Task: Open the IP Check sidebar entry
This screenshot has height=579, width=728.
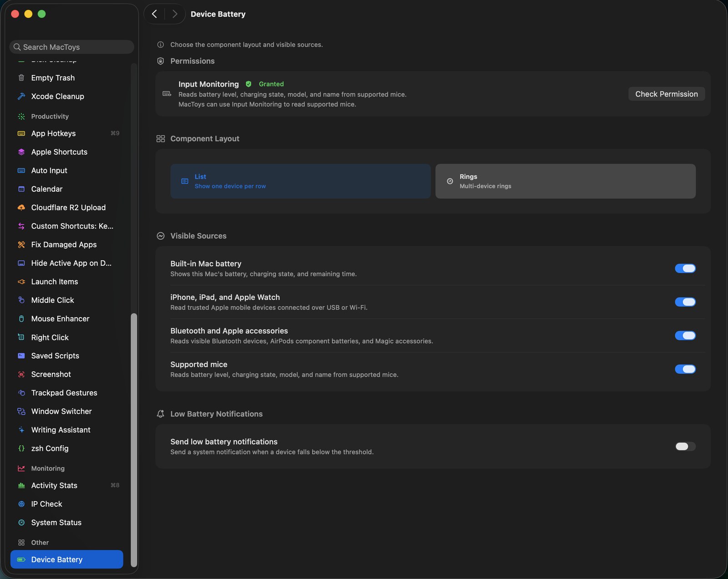Action: pos(66,504)
